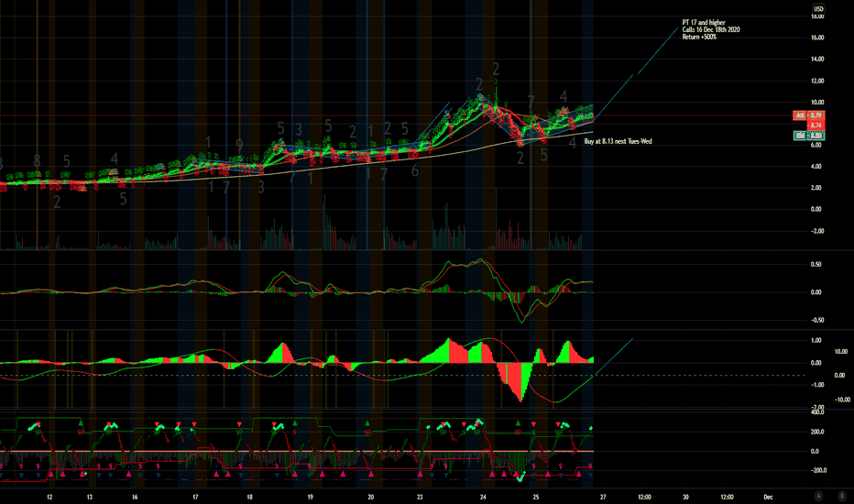The image size is (854, 504).
Task: Click the date 13 on time axis
Action: [x=89, y=497]
